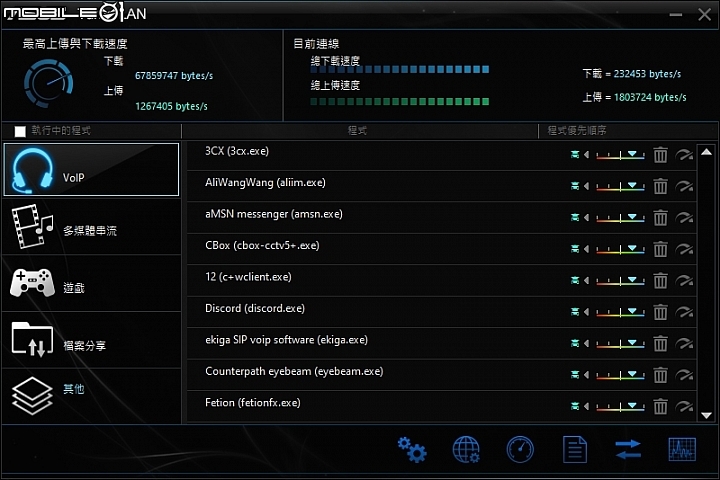Click trash icon for ekiga SIP voip software

[x=660, y=343]
